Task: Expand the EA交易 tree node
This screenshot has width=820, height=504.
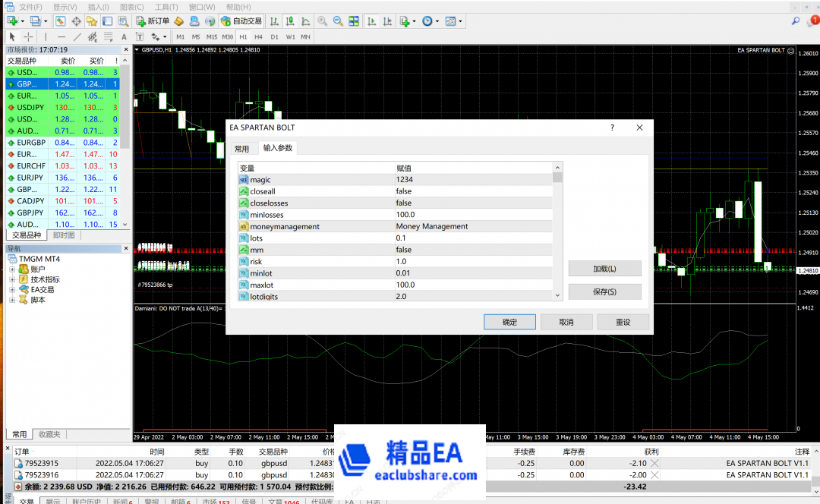Action: [12, 289]
